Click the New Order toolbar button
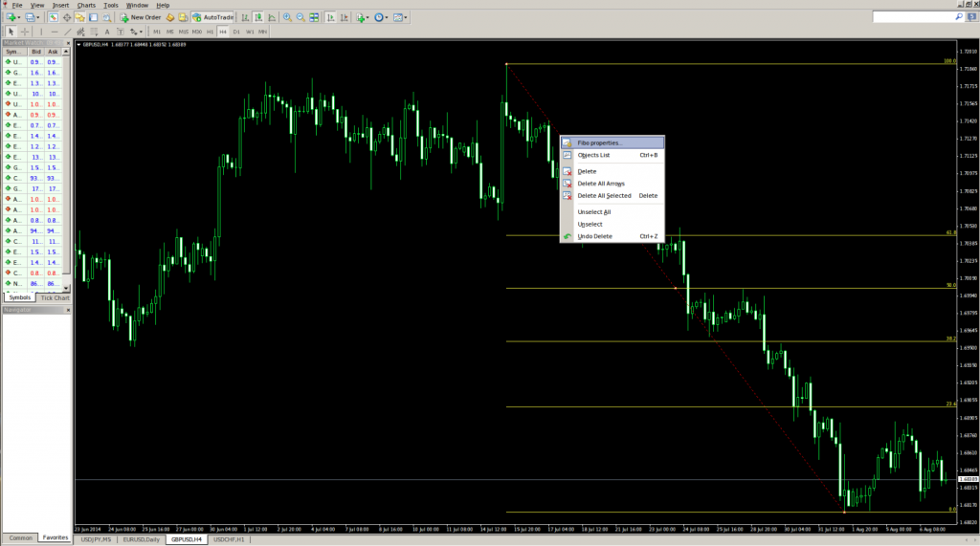980x546 pixels. point(140,17)
